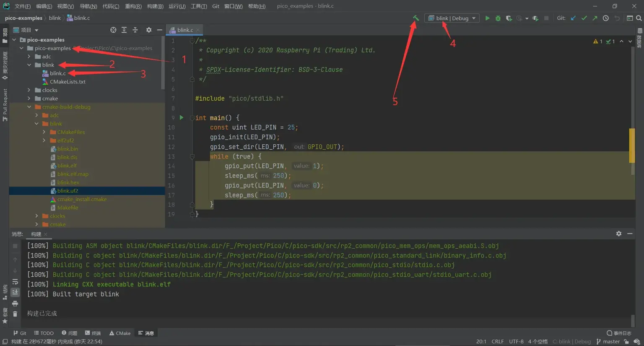The image size is (644, 346).
Task: Open the 构建(B) Build menu
Action: 155,6
